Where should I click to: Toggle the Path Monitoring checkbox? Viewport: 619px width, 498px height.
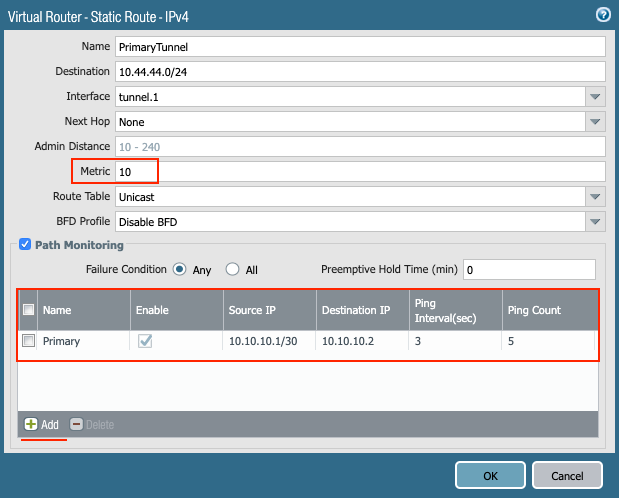[x=25, y=244]
